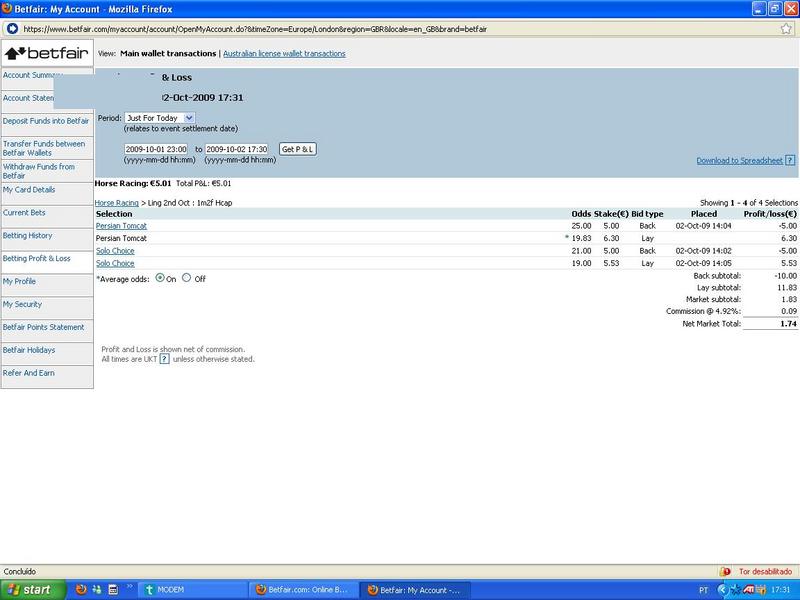Screen dimensions: 800x600
Task: Click the Lay subtotal value 11.83
Action: (788, 287)
